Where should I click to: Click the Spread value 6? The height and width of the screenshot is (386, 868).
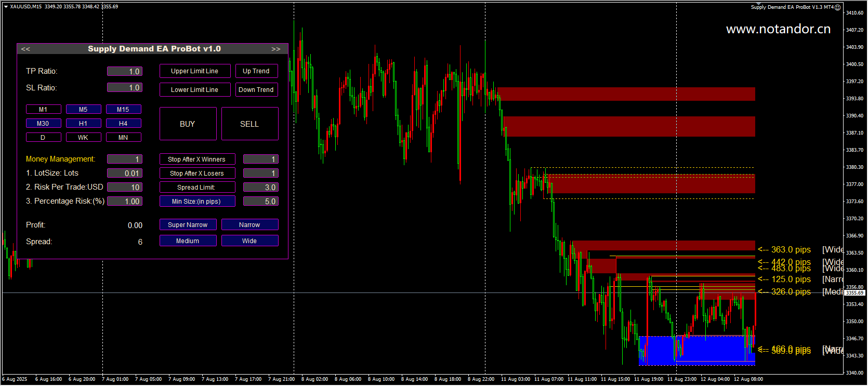140,242
